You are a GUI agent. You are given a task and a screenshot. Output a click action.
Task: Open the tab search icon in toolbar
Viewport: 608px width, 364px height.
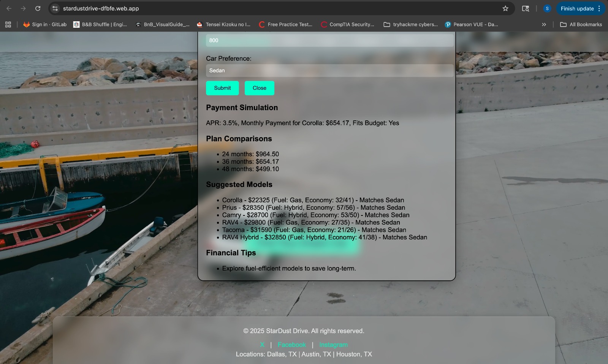[x=526, y=8]
